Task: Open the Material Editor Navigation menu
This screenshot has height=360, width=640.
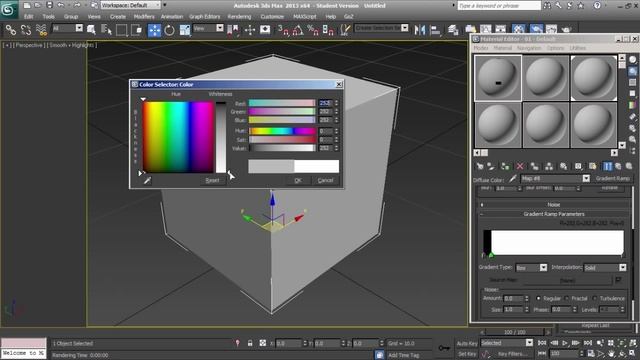Action: pyautogui.click(x=529, y=48)
